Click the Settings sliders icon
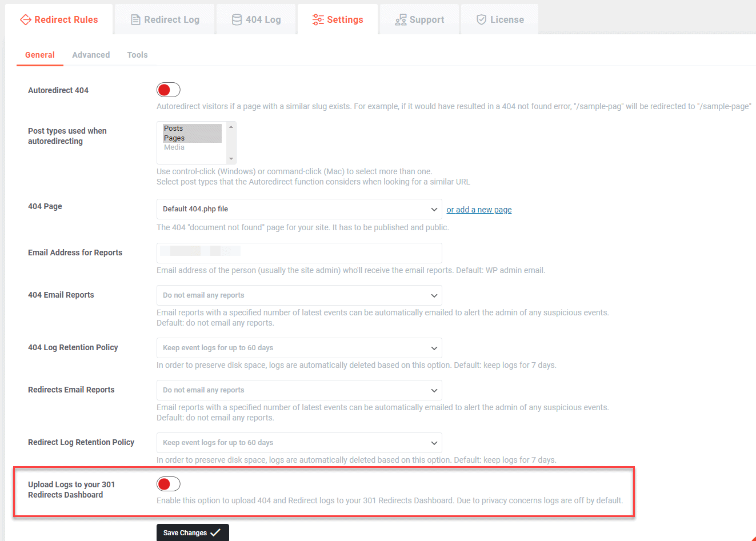The width and height of the screenshot is (756, 541). click(x=318, y=19)
